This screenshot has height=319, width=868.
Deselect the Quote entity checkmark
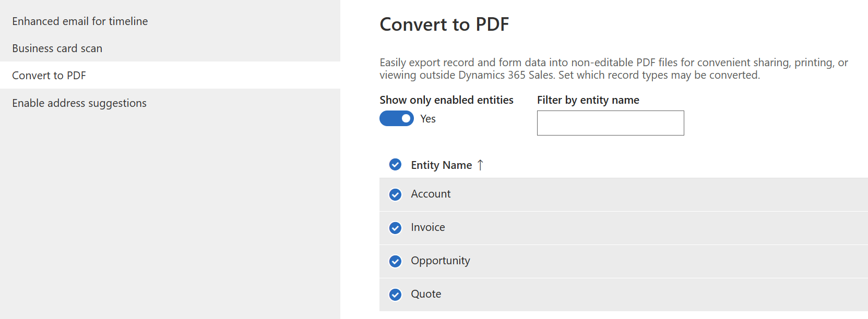coord(396,295)
